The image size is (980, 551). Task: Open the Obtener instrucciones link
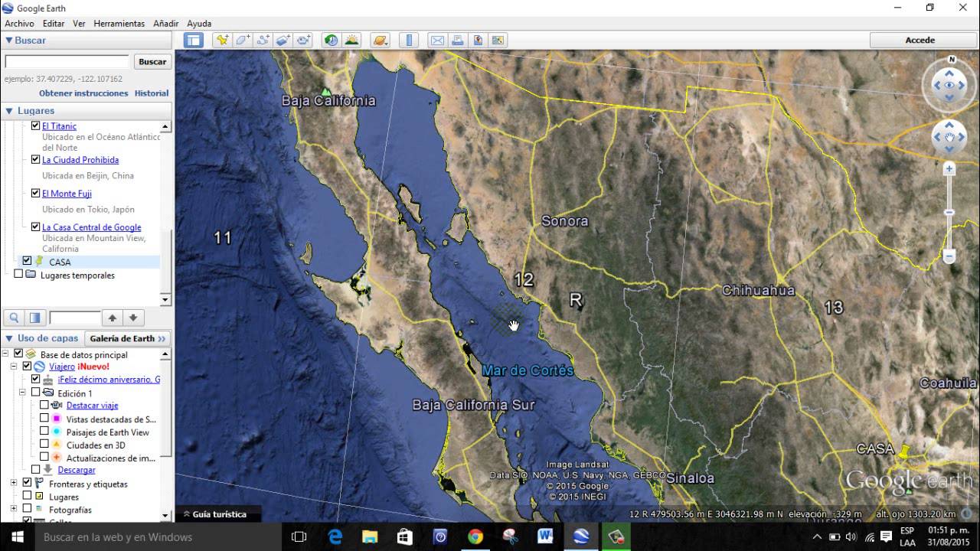pos(83,93)
